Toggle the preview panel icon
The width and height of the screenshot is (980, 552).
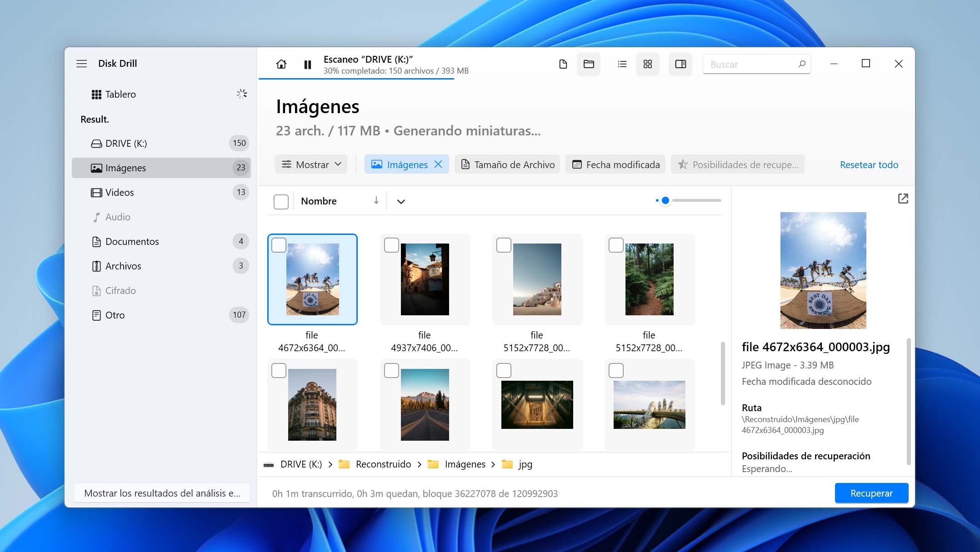coord(680,64)
